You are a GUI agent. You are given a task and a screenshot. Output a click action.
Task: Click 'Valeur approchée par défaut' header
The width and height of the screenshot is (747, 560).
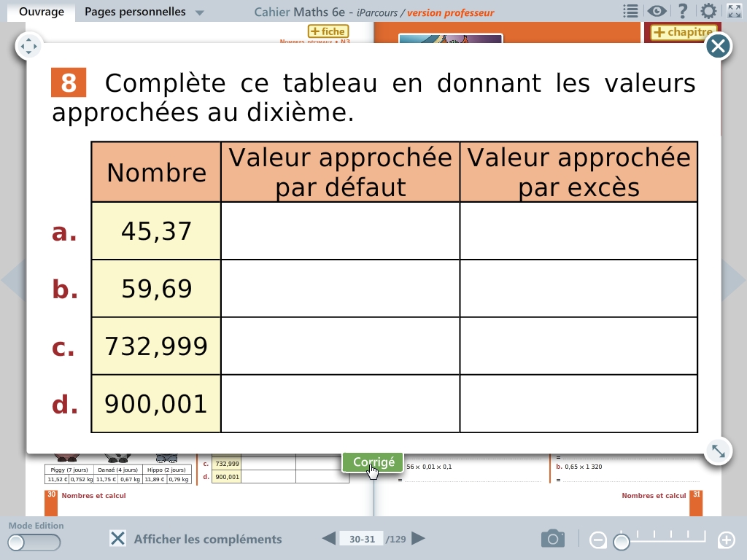point(340,172)
